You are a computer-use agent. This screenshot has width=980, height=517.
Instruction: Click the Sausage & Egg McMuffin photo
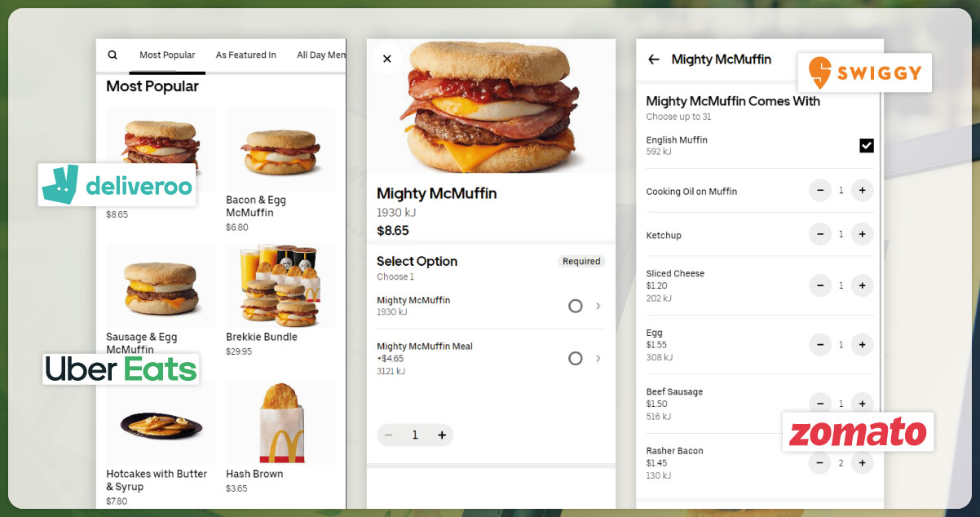tap(161, 285)
